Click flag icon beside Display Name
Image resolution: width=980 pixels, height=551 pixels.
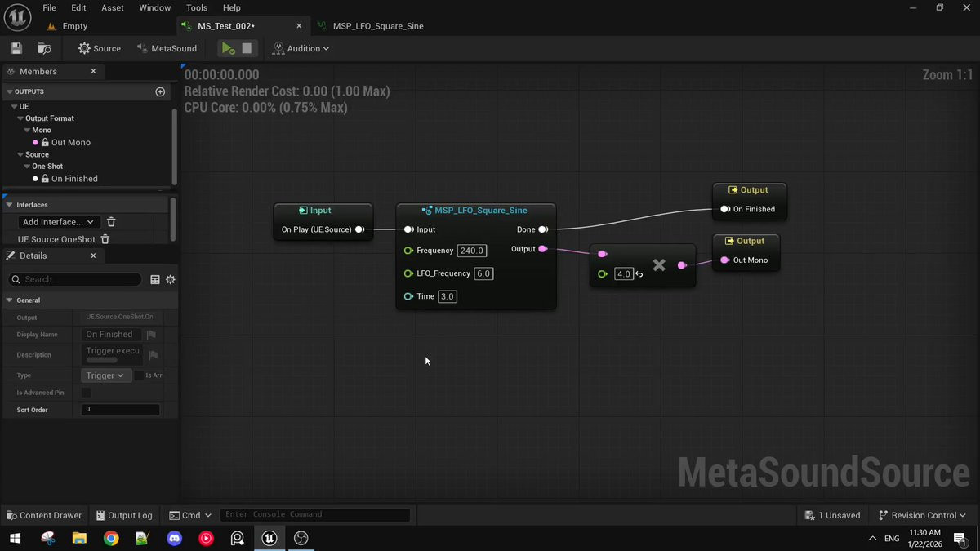tap(151, 335)
